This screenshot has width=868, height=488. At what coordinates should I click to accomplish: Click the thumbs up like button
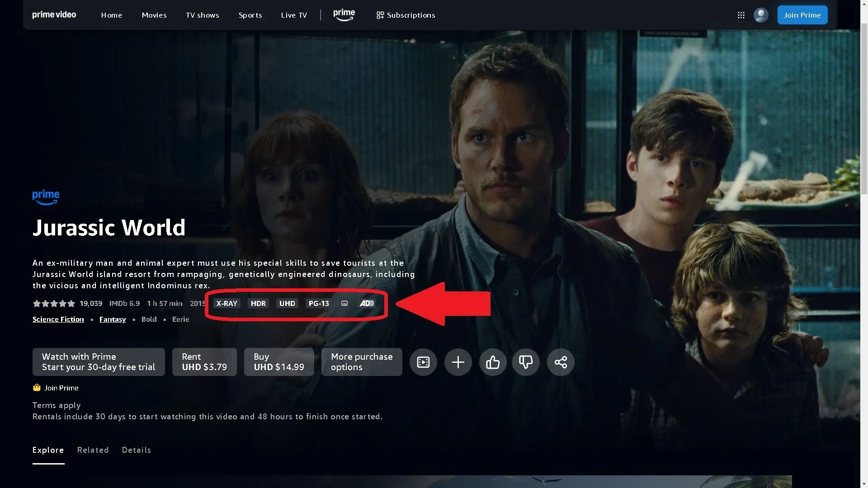click(x=493, y=362)
